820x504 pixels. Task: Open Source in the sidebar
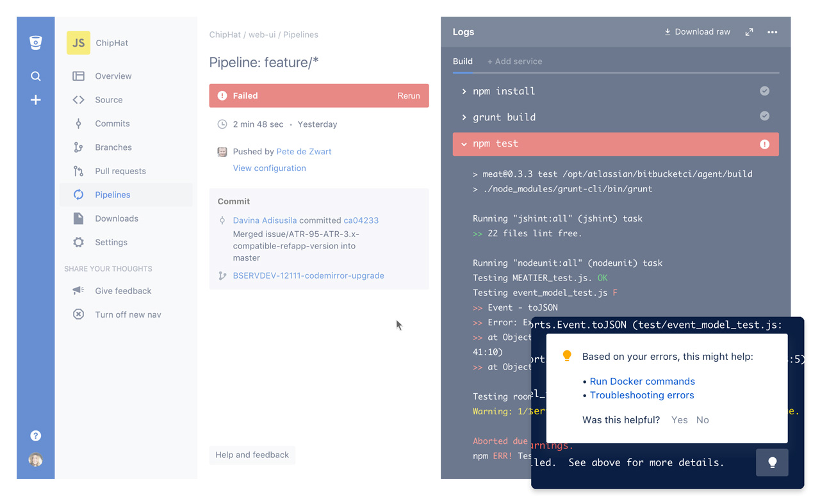click(x=109, y=100)
